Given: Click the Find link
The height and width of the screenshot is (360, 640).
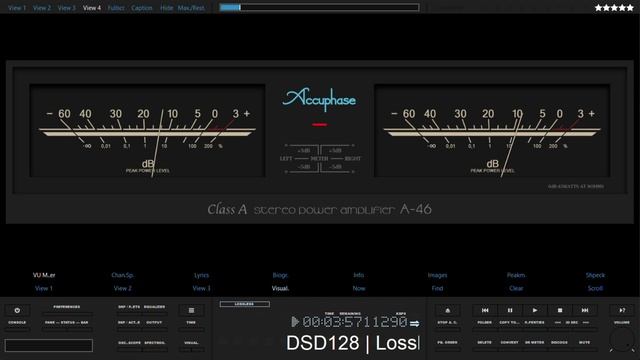Looking at the screenshot, I should tap(437, 288).
